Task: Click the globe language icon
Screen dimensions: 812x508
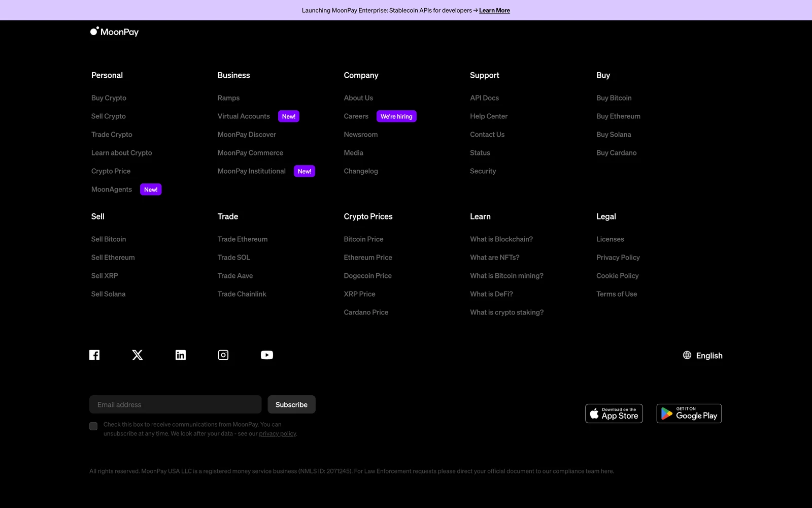Action: (x=687, y=355)
